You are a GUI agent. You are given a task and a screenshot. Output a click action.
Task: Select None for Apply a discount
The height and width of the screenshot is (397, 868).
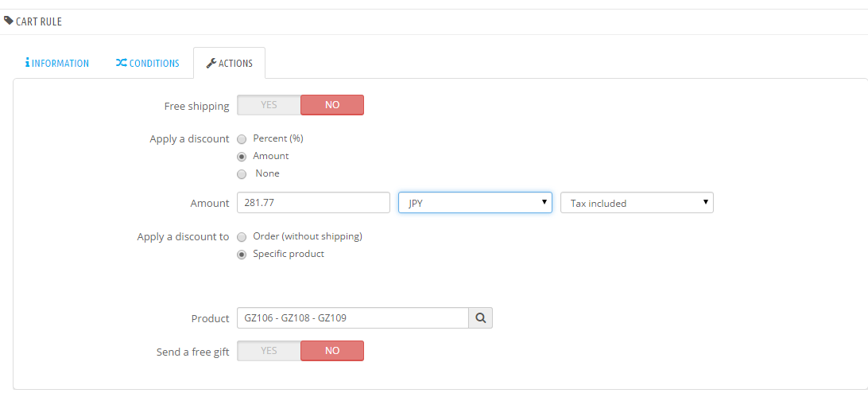[x=242, y=173]
